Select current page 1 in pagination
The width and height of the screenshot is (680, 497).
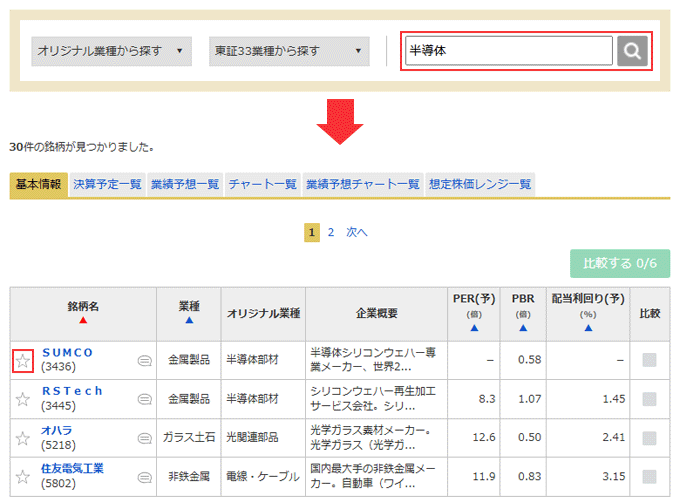pyautogui.click(x=312, y=232)
